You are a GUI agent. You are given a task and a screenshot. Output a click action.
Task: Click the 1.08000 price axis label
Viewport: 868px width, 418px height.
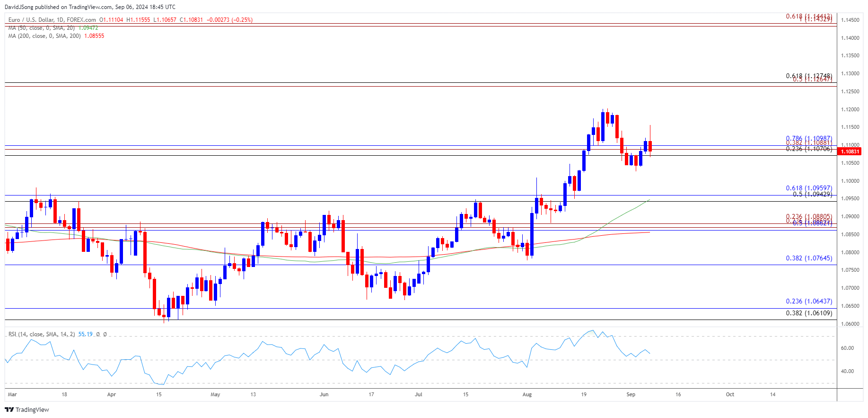850,252
